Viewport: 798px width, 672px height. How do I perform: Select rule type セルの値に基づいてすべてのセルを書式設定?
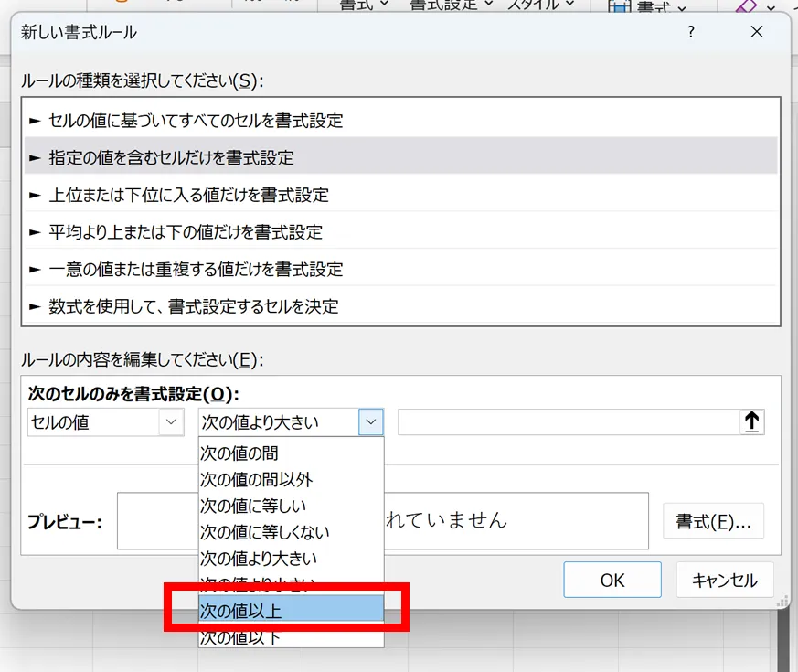click(196, 120)
